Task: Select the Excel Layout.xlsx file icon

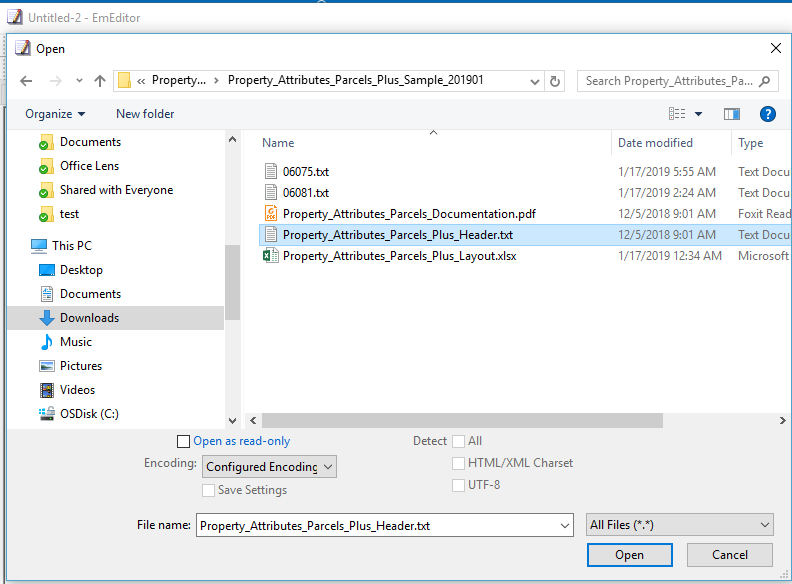Action: click(x=270, y=256)
